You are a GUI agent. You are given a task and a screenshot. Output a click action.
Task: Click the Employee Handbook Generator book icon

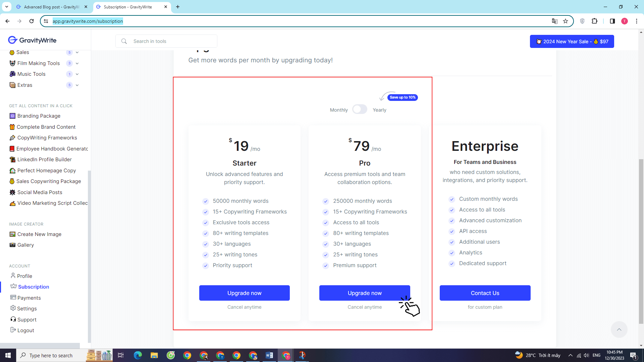pyautogui.click(x=12, y=149)
